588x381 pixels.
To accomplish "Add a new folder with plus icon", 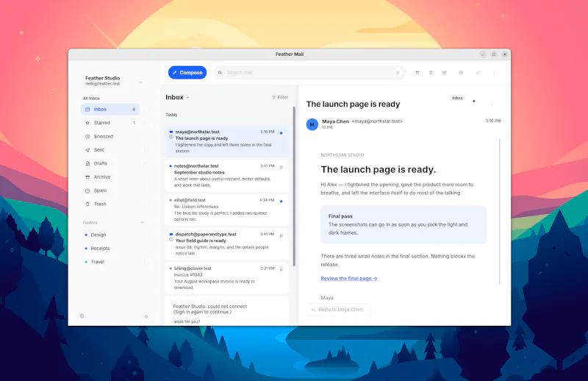I will pos(142,223).
